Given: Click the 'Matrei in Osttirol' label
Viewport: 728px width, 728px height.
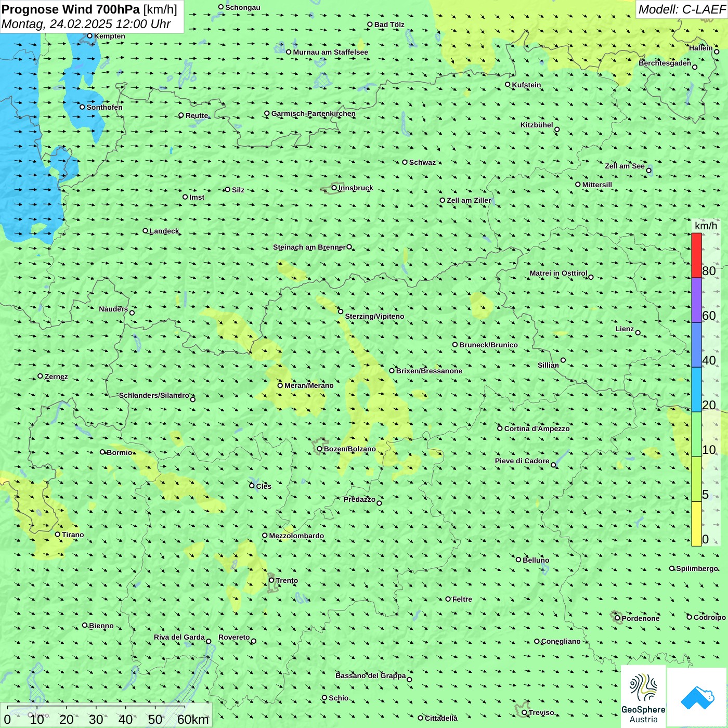Looking at the screenshot, I should pos(558,273).
